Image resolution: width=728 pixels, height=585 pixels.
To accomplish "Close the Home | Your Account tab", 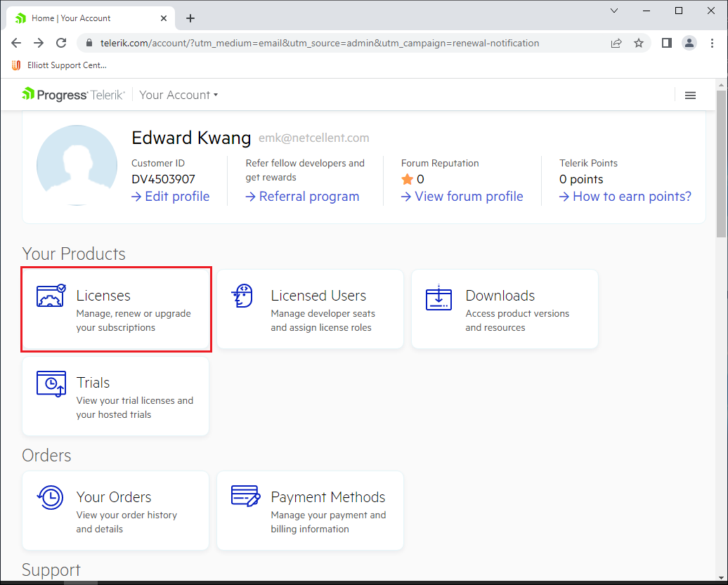I will [164, 18].
